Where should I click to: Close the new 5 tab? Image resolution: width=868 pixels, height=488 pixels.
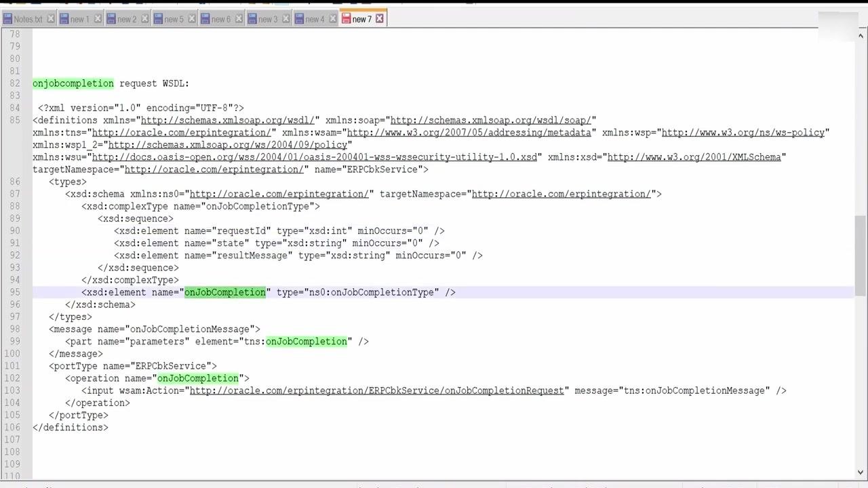tap(191, 19)
